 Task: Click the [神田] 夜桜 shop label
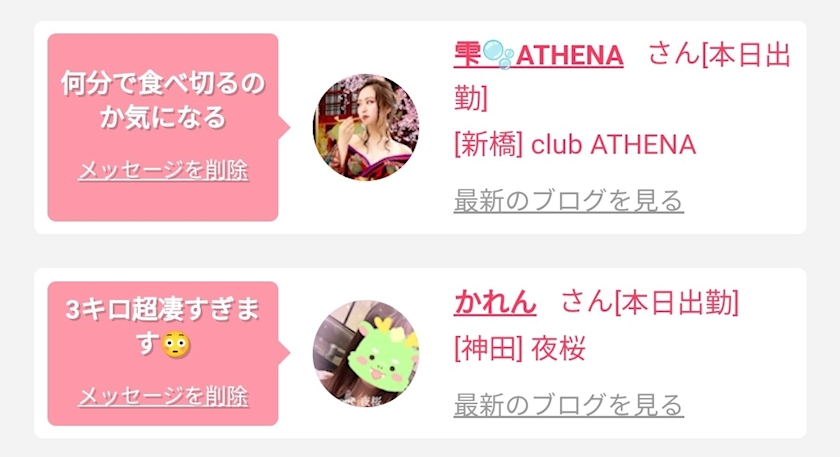click(520, 349)
